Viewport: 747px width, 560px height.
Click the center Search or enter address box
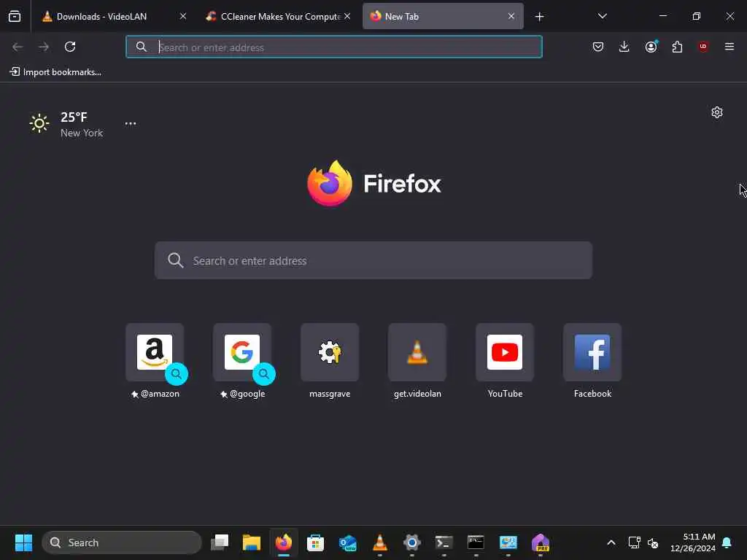(373, 260)
